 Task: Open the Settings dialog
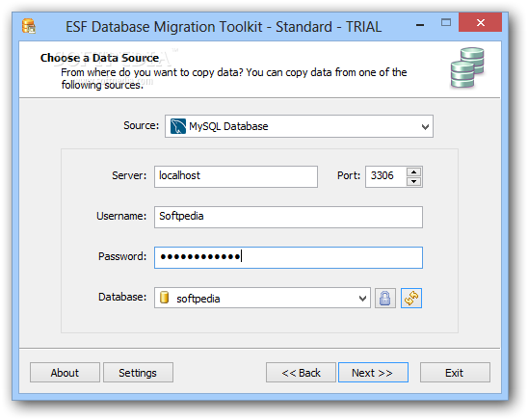pyautogui.click(x=138, y=373)
